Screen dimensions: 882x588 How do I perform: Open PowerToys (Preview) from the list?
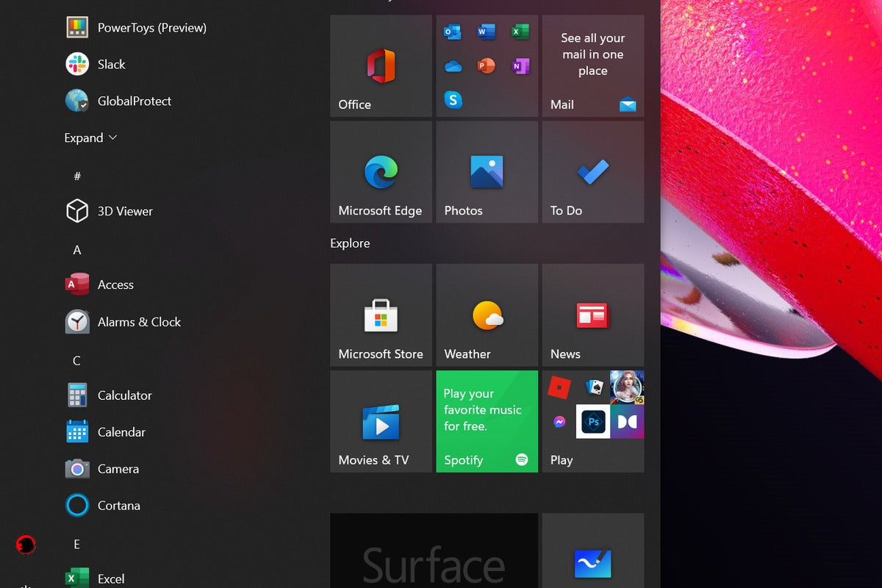pos(151,28)
